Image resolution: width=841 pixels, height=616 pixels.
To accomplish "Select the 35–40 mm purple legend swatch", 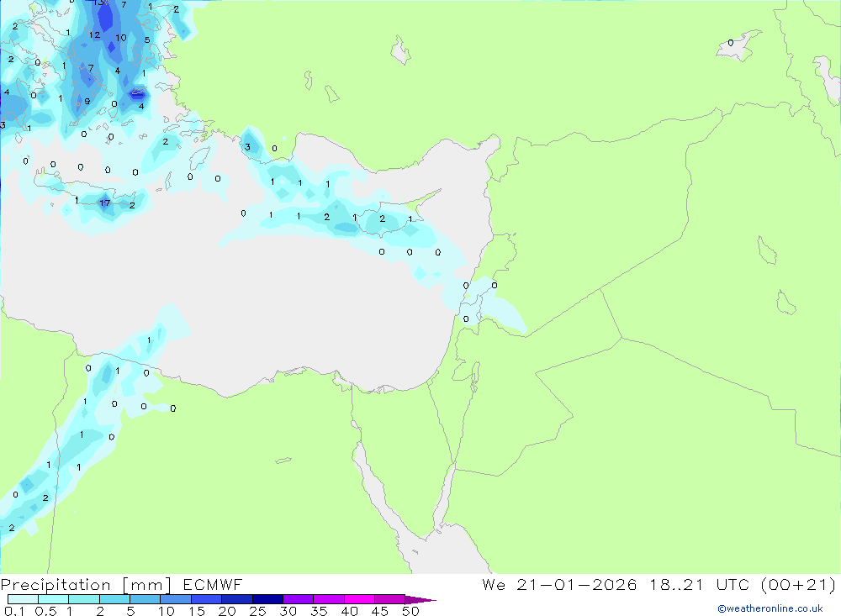I will click(329, 599).
